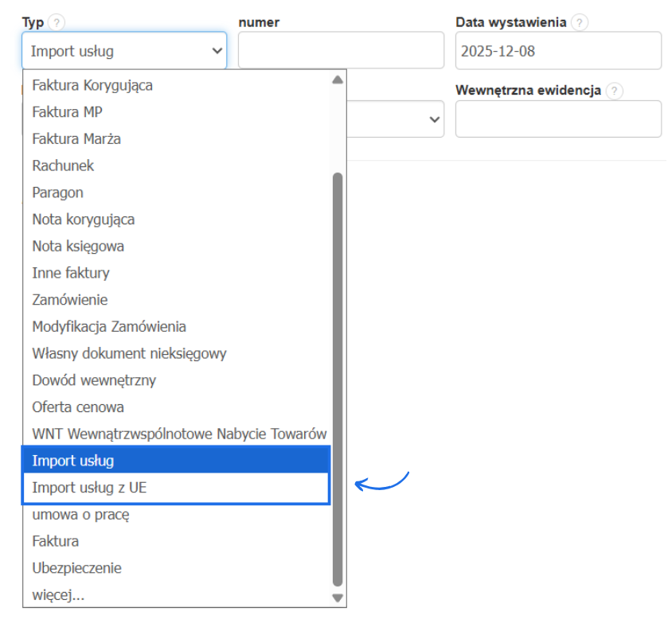Choose Faktura Korygująca from the list
Viewport: 672px width, 619px height.
point(92,85)
